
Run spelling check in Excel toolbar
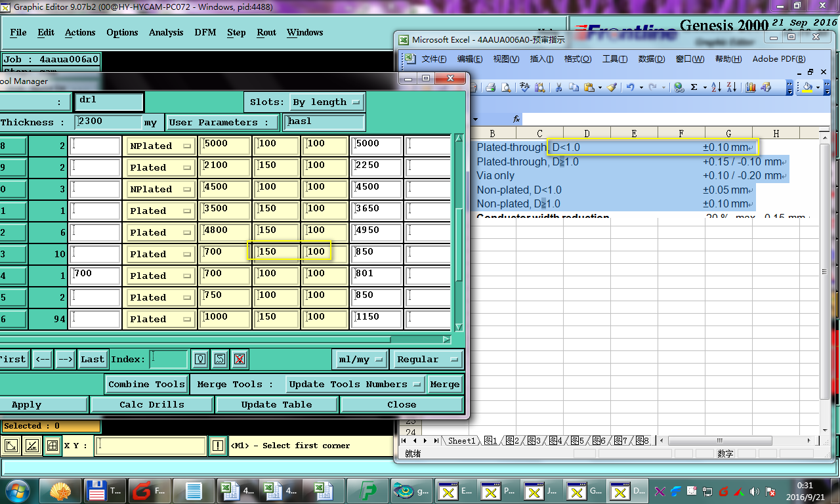524,87
